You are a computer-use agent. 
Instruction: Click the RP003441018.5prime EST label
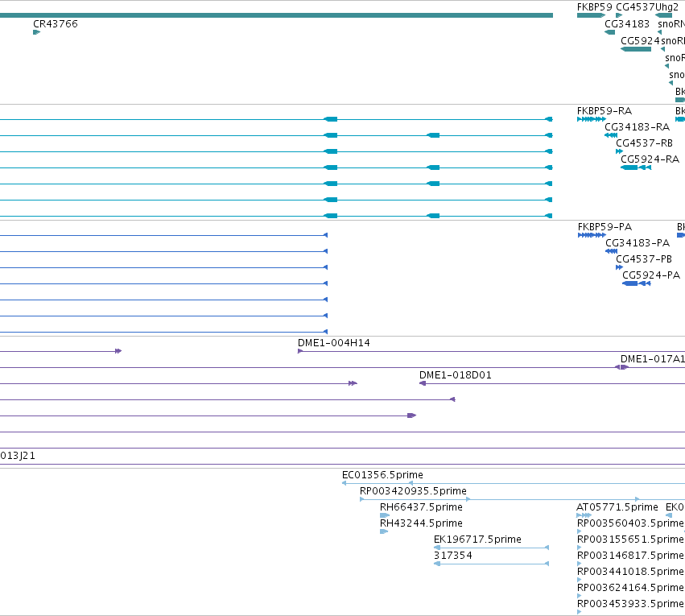click(630, 572)
